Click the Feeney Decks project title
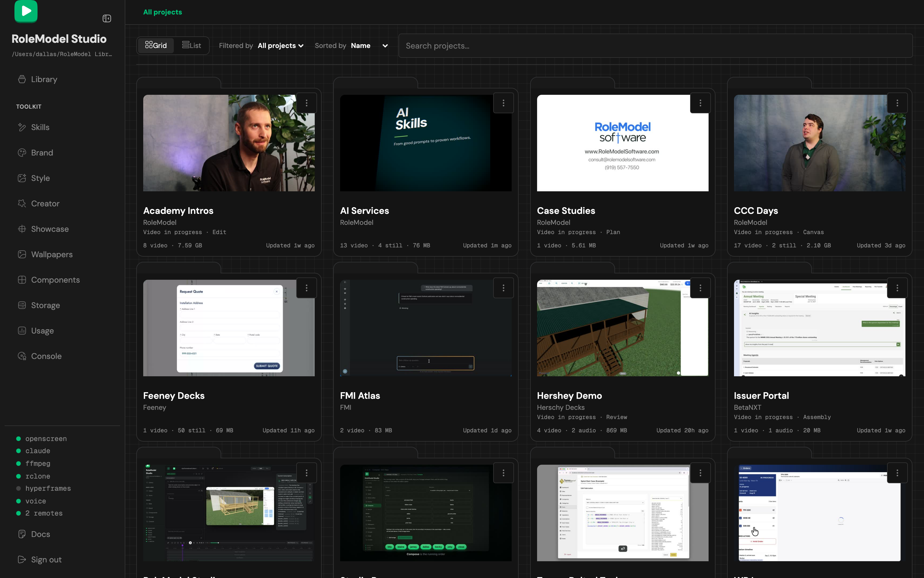This screenshot has height=578, width=924. pyautogui.click(x=174, y=396)
